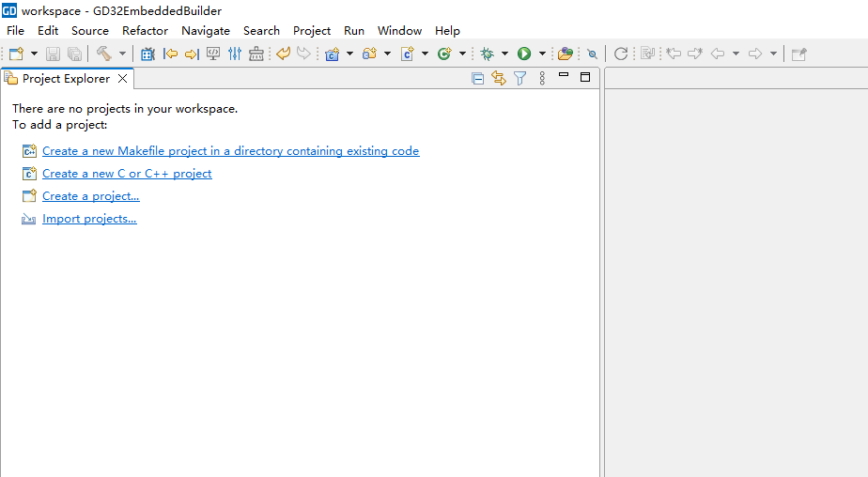The height and width of the screenshot is (477, 868).
Task: Click the monitor code icon
Action: pyautogui.click(x=213, y=54)
